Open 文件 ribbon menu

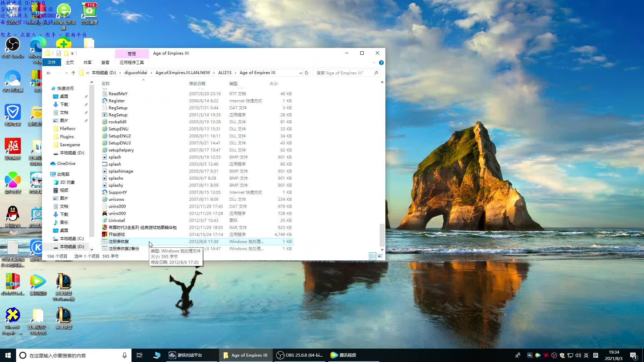[52, 62]
